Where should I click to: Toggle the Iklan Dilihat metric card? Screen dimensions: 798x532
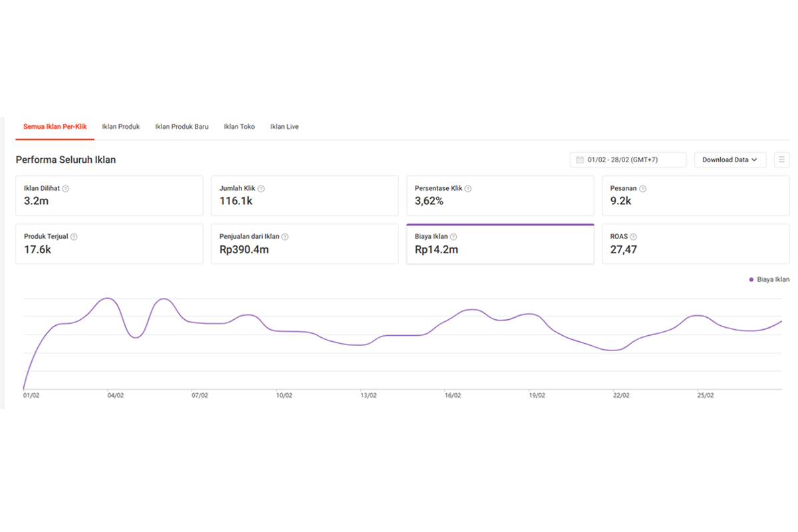[109, 196]
